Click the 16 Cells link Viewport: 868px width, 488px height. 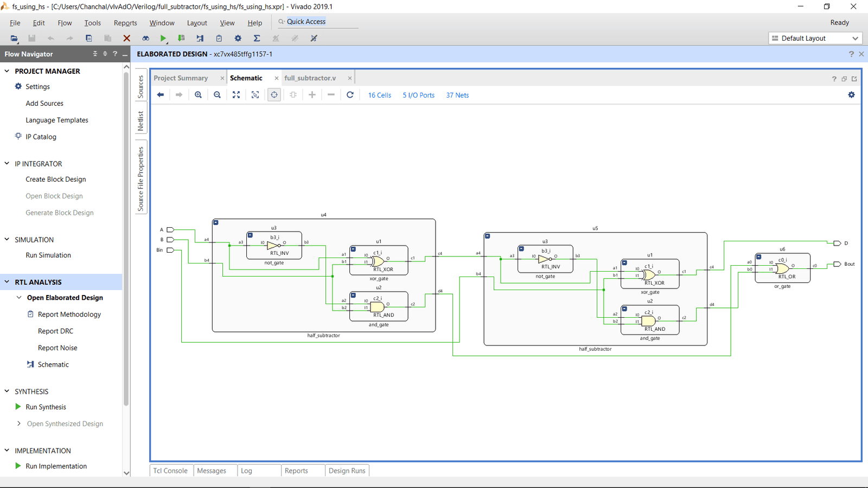pos(380,95)
